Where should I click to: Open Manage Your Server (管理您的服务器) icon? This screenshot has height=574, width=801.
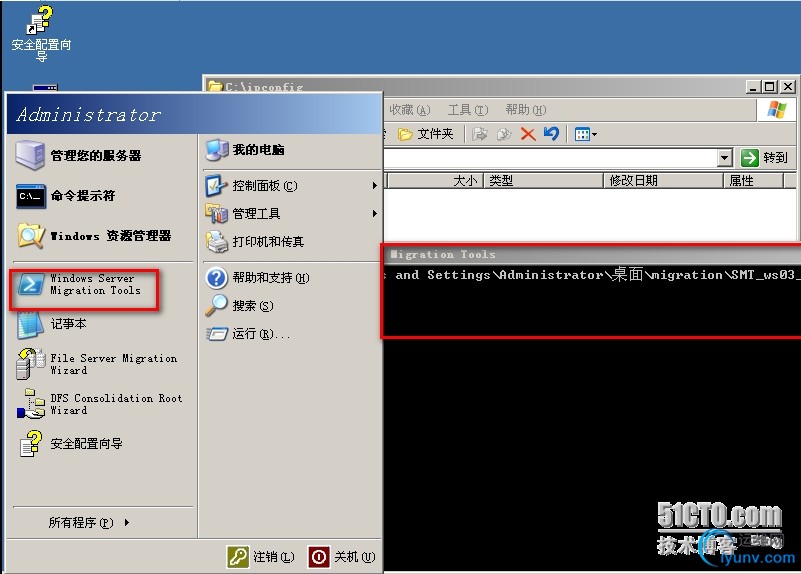click(x=31, y=155)
